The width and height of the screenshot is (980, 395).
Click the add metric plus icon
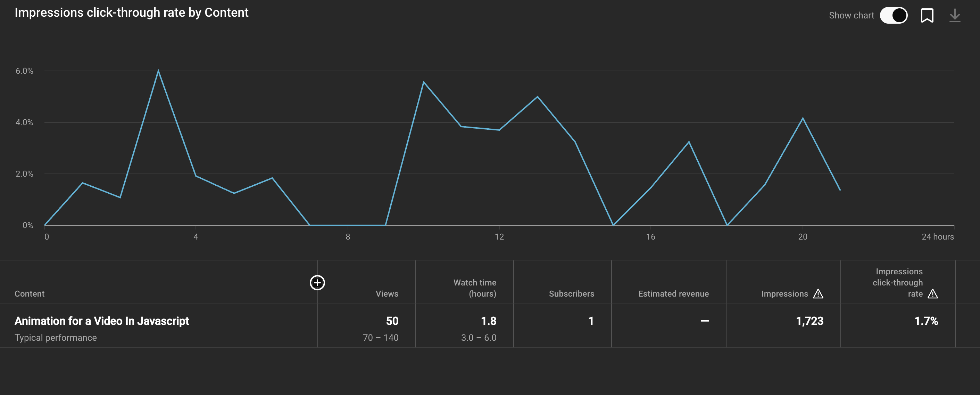(317, 283)
